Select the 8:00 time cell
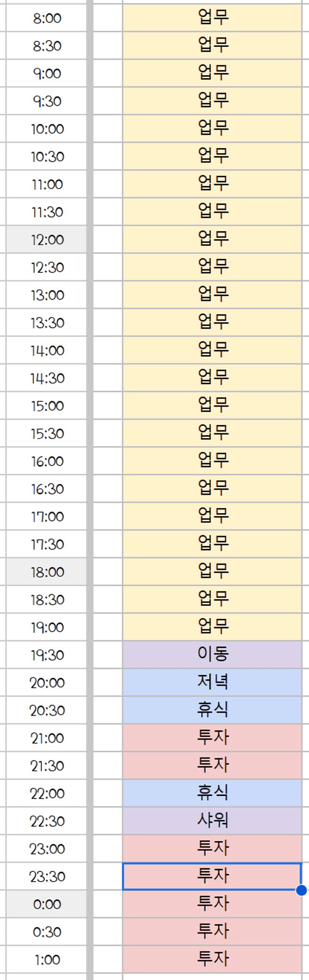309x980 pixels. [46, 18]
